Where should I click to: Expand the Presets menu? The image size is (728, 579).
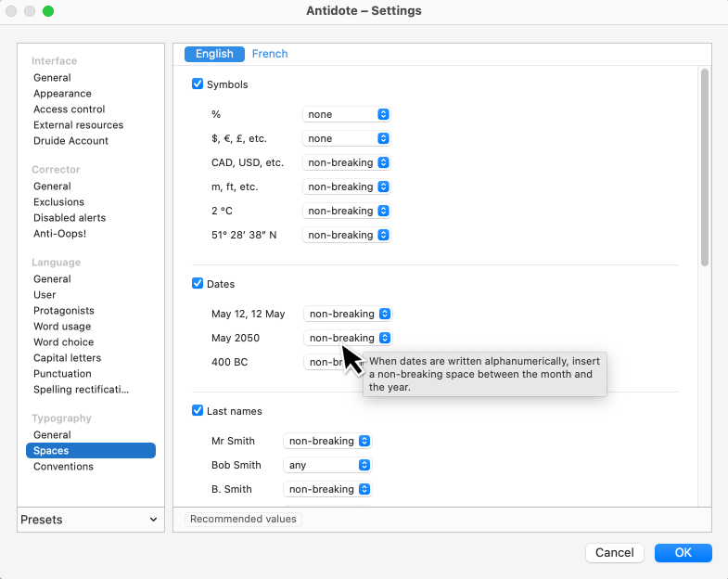(x=89, y=520)
